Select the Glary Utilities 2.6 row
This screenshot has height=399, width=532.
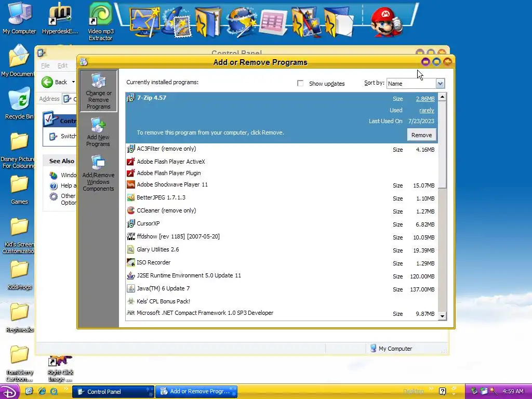click(x=282, y=250)
